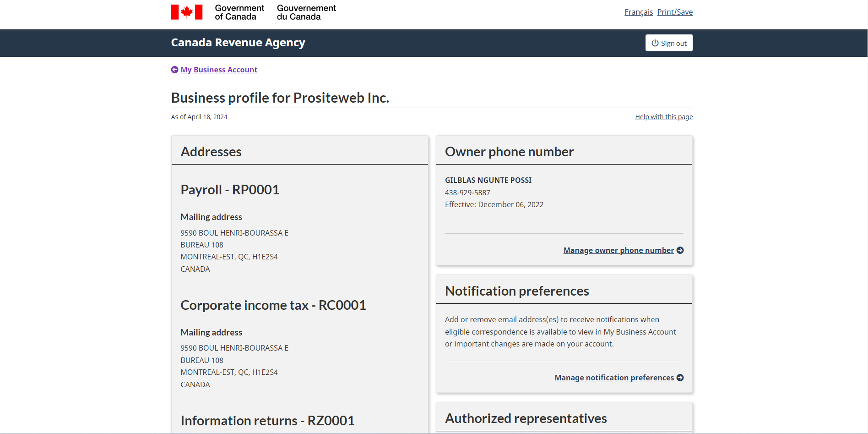Click the power icon in Sign out
868x434 pixels.
pyautogui.click(x=655, y=43)
